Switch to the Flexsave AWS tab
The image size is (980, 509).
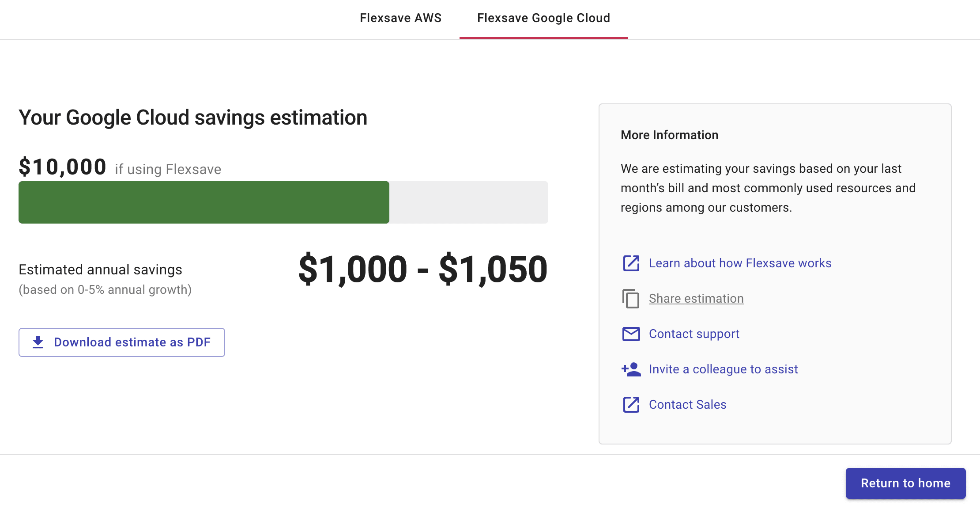400,18
